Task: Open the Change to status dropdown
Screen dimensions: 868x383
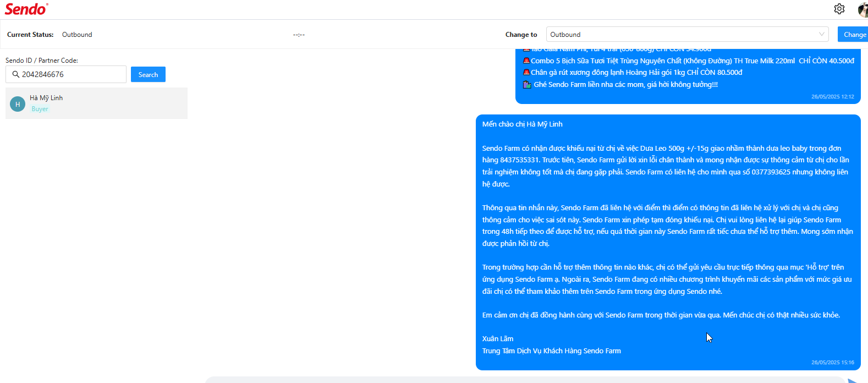Action: (688, 34)
